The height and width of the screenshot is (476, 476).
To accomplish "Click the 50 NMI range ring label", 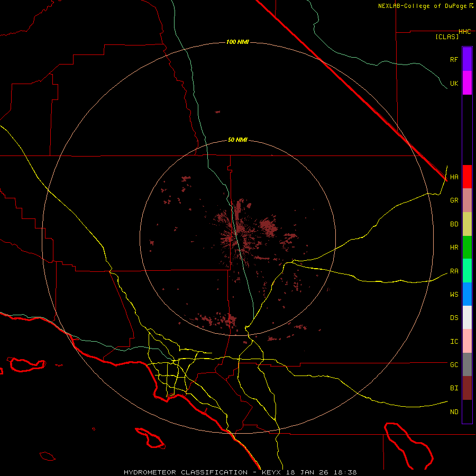I will click(x=237, y=140).
